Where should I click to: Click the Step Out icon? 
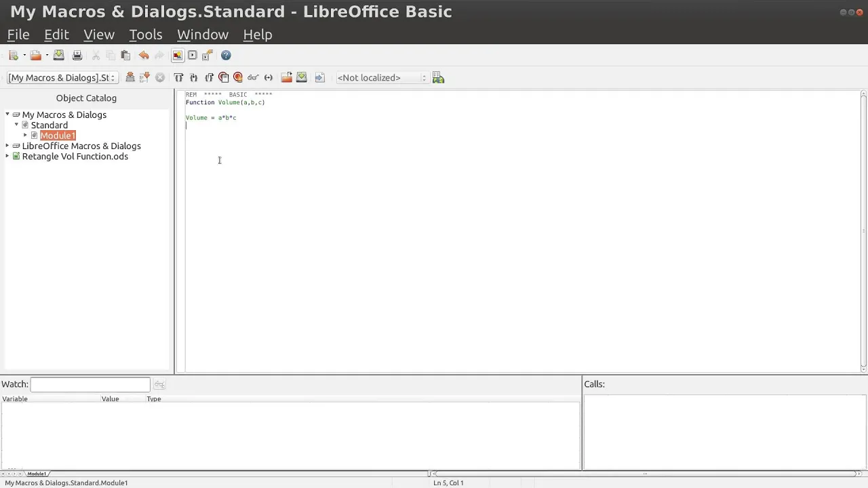(x=209, y=78)
